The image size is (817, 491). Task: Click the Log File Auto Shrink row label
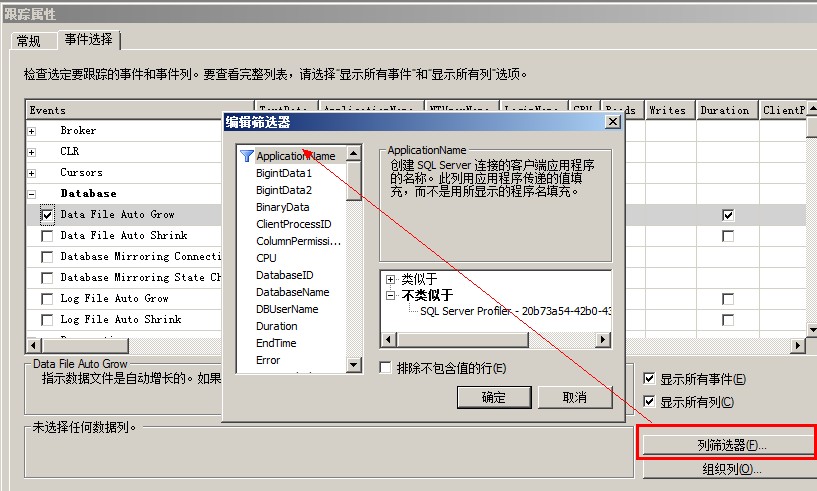point(121,320)
